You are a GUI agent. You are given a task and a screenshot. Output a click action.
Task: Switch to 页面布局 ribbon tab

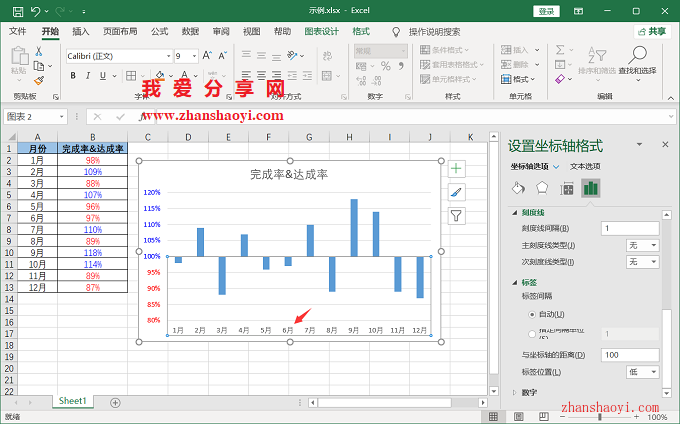point(120,31)
